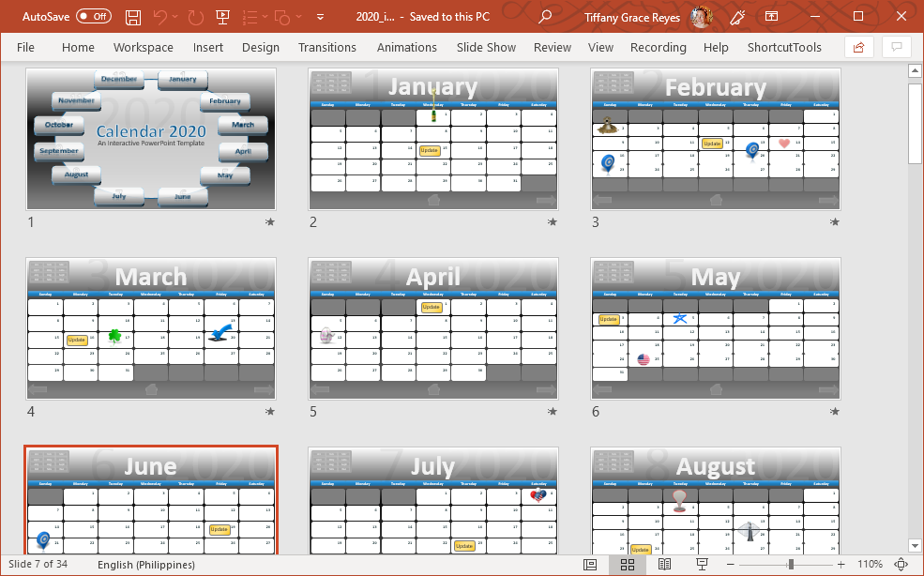The height and width of the screenshot is (576, 924).
Task: Open Ribbon Display Options
Action: 771,17
